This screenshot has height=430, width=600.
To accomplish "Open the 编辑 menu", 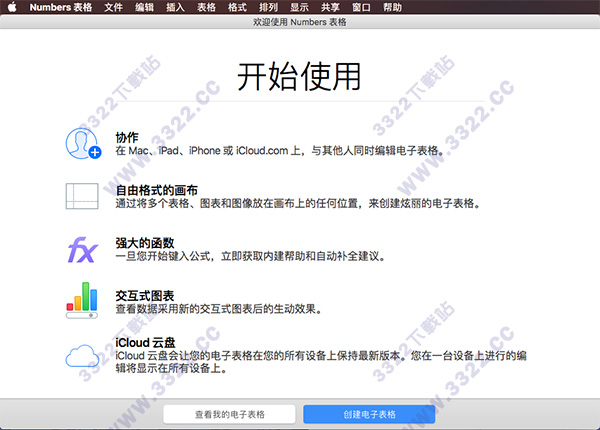I will click(x=144, y=7).
